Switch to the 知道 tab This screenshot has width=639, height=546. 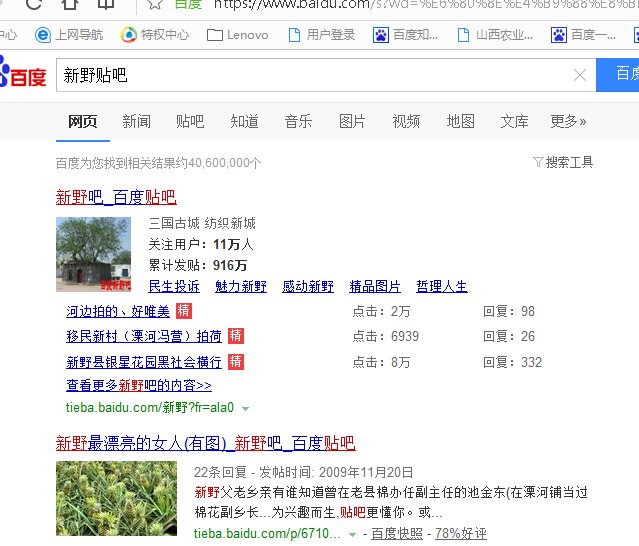244,121
